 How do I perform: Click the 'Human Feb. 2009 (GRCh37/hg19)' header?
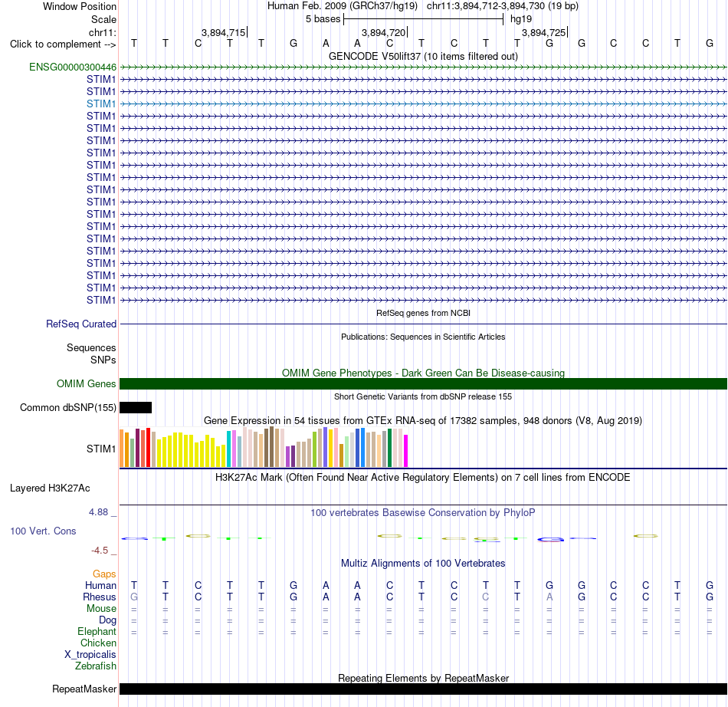(343, 6)
